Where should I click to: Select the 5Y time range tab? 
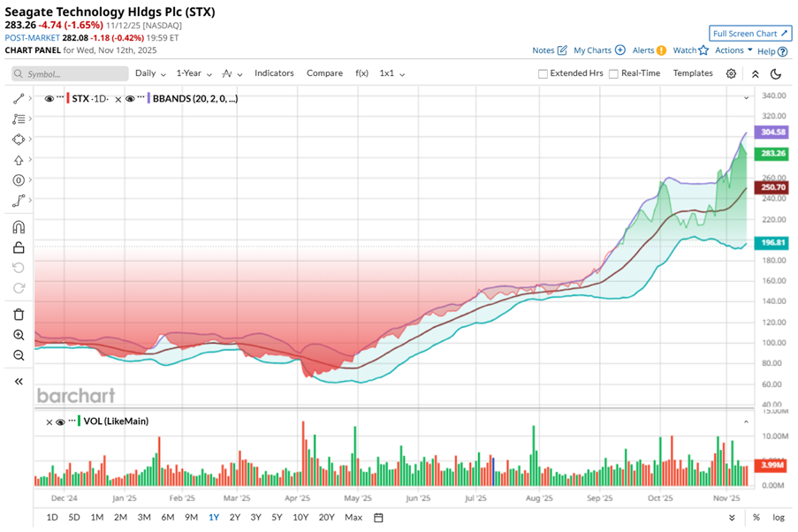tap(277, 517)
